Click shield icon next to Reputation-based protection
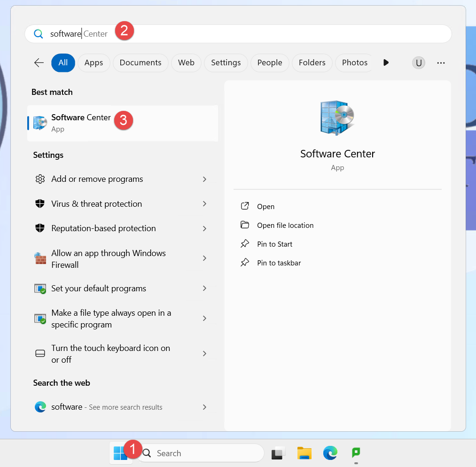This screenshot has width=476, height=467. [40, 228]
